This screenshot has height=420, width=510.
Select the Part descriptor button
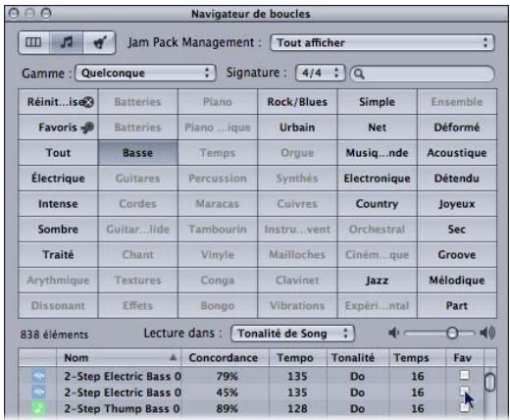point(457,306)
